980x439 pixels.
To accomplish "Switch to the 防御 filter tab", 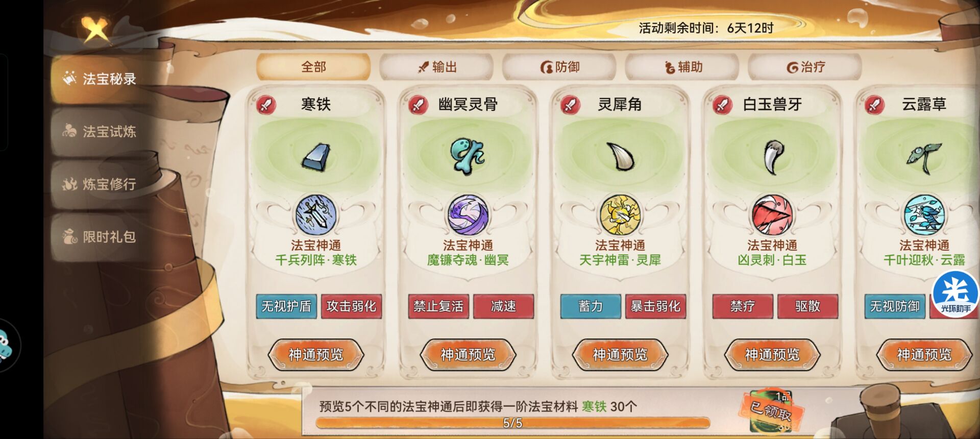I will pos(559,67).
